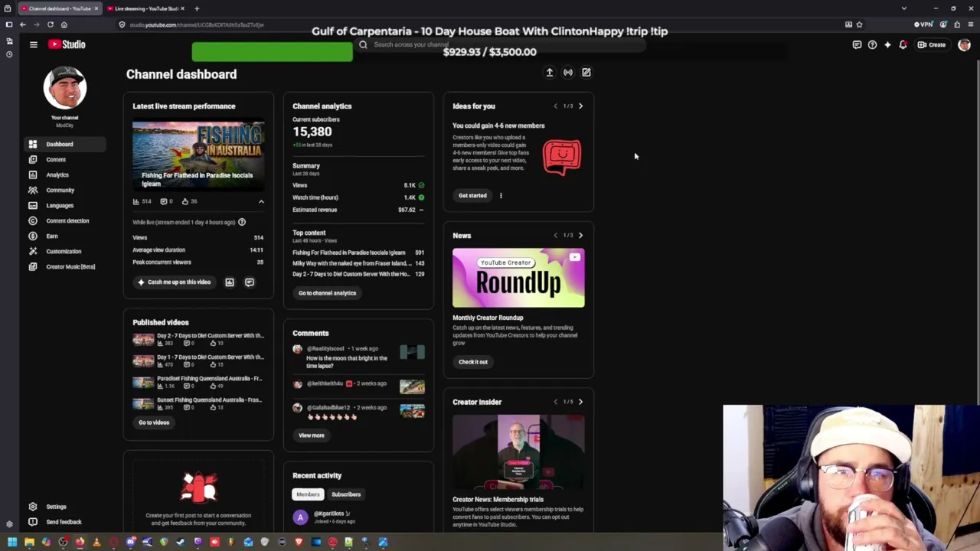This screenshot has width=980, height=551.
Task: Open Creator Insider video thumbnail
Action: [x=518, y=452]
